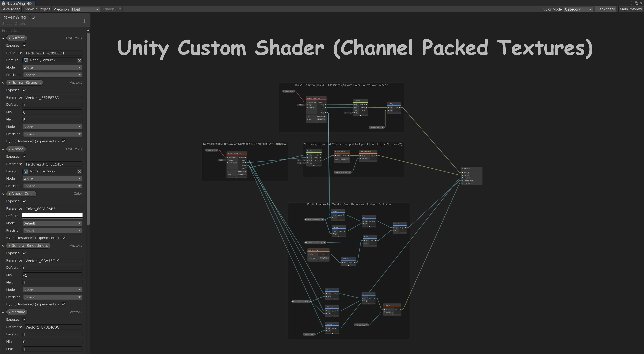The width and height of the screenshot is (644, 354).
Task: Uncheck Exposed for Surface property
Action: [24, 45]
